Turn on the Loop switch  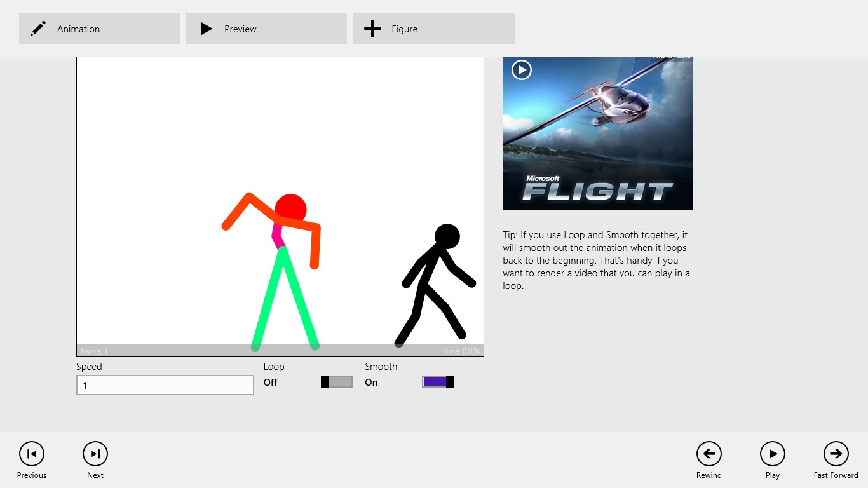point(336,381)
